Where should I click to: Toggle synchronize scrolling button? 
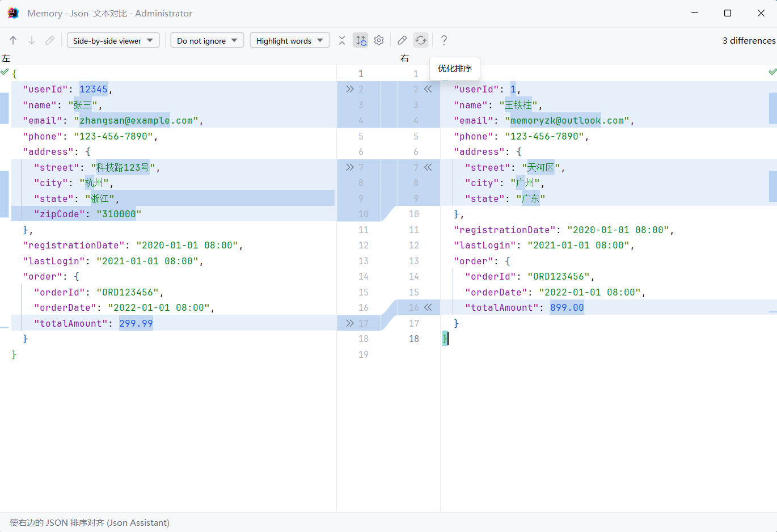click(361, 40)
